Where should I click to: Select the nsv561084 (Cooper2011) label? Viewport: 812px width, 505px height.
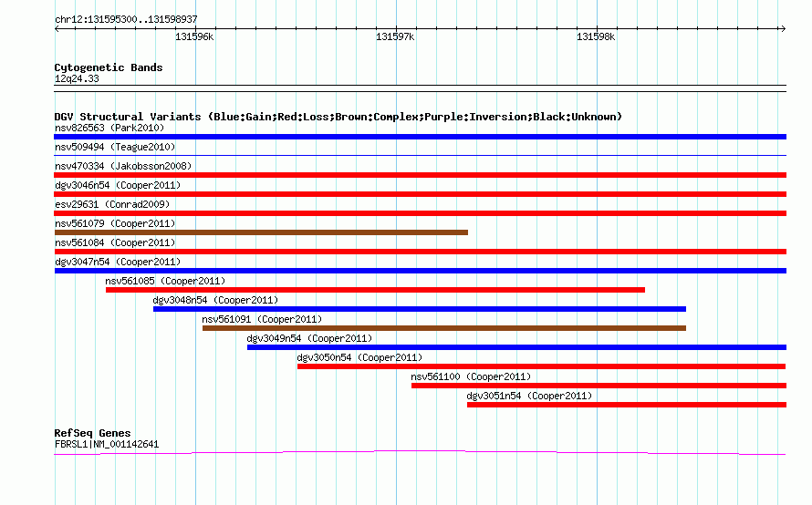pos(115,242)
